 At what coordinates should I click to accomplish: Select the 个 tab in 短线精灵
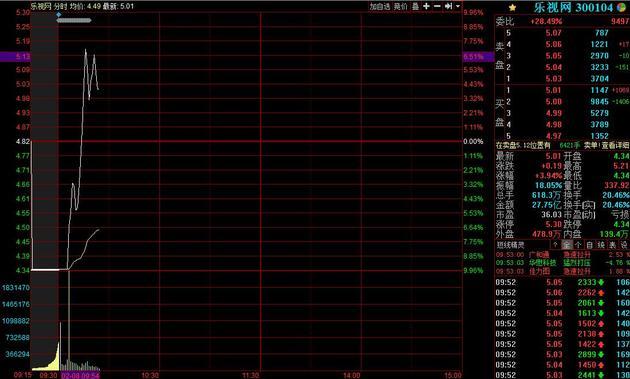(578, 244)
